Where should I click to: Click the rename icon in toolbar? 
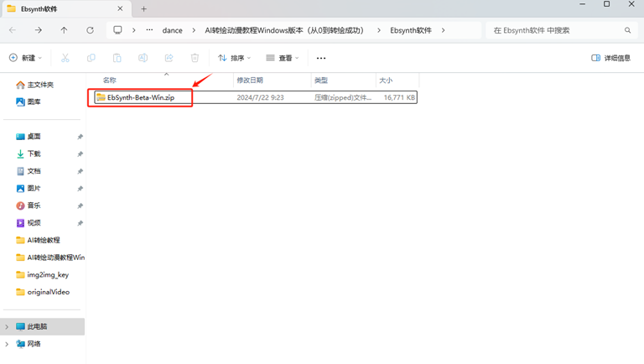pos(143,58)
